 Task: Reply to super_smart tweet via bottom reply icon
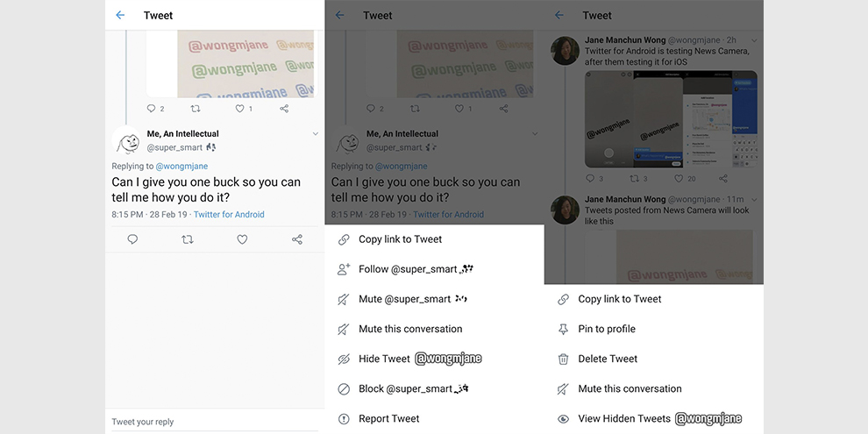(132, 239)
